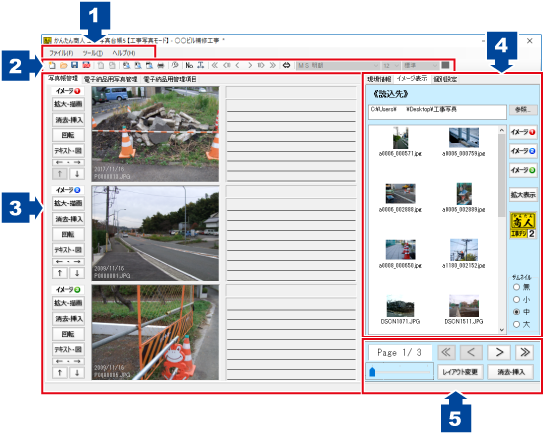Open the MS 明朝 font dropdown
This screenshot has width=544, height=435.
point(338,66)
